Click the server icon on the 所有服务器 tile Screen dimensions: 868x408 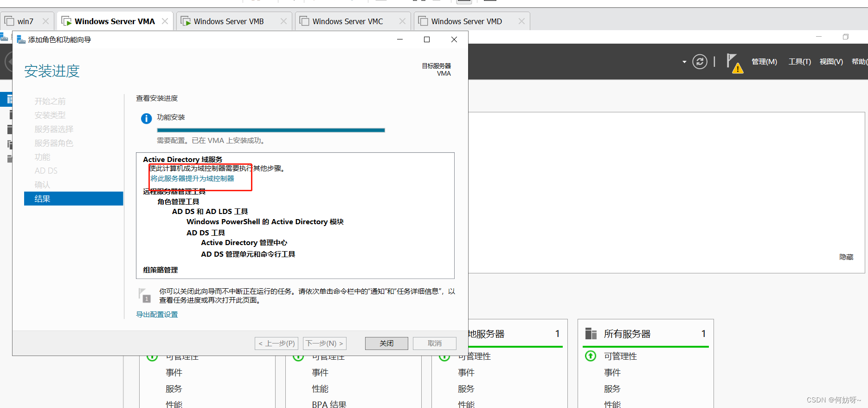pos(591,334)
